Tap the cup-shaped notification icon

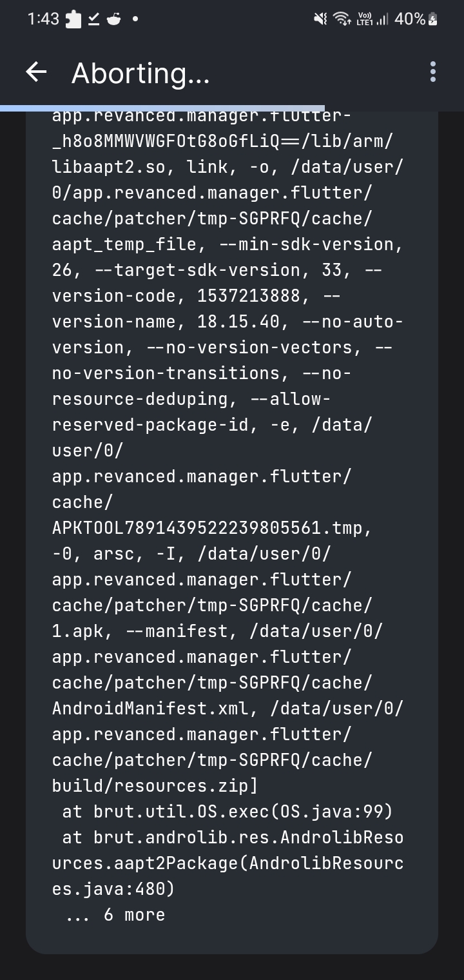tap(112, 19)
